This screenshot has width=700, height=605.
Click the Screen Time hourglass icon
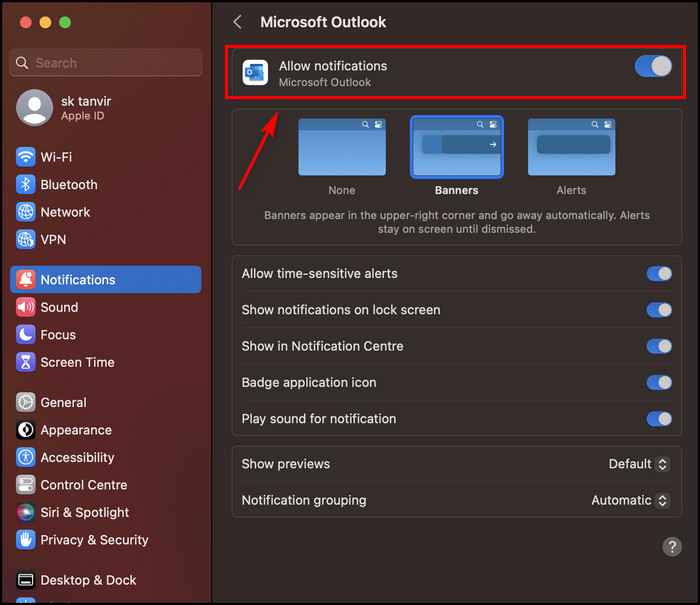(x=25, y=362)
